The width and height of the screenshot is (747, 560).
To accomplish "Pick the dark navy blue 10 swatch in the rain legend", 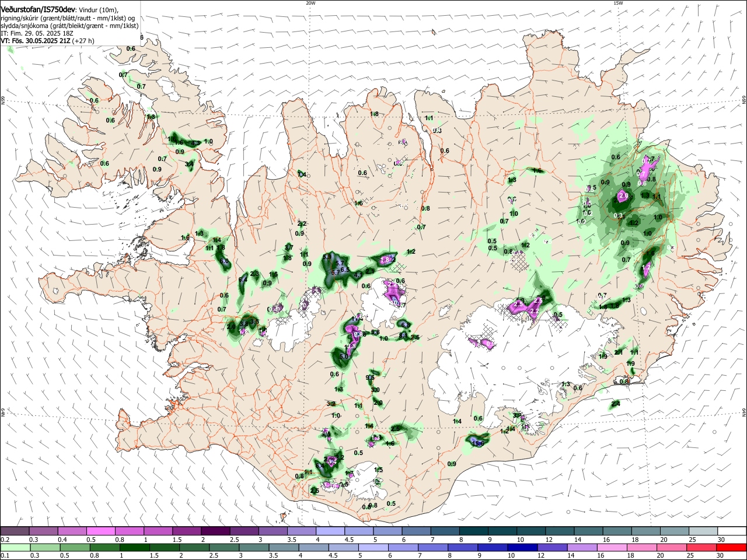I will pyautogui.click(x=521, y=548).
